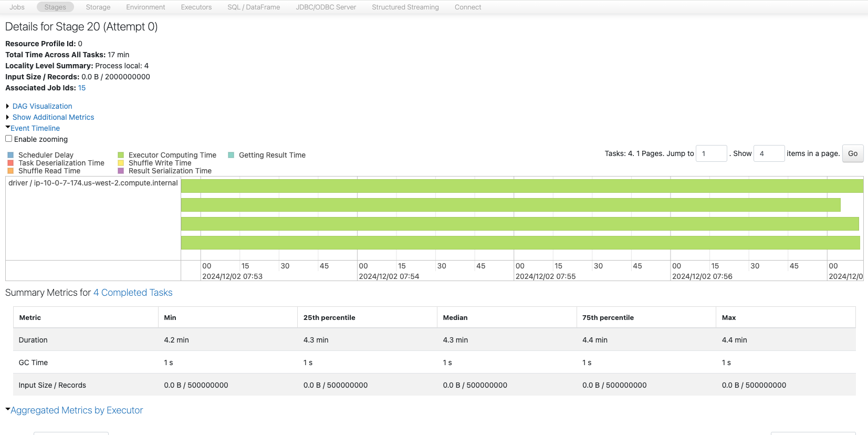The image size is (868, 435).
Task: Select the Stages tab
Action: click(x=55, y=7)
